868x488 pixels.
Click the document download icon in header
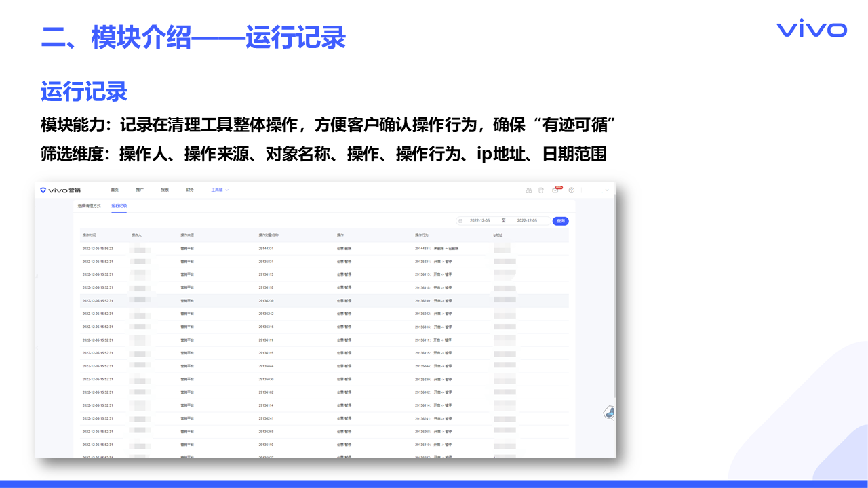(541, 190)
